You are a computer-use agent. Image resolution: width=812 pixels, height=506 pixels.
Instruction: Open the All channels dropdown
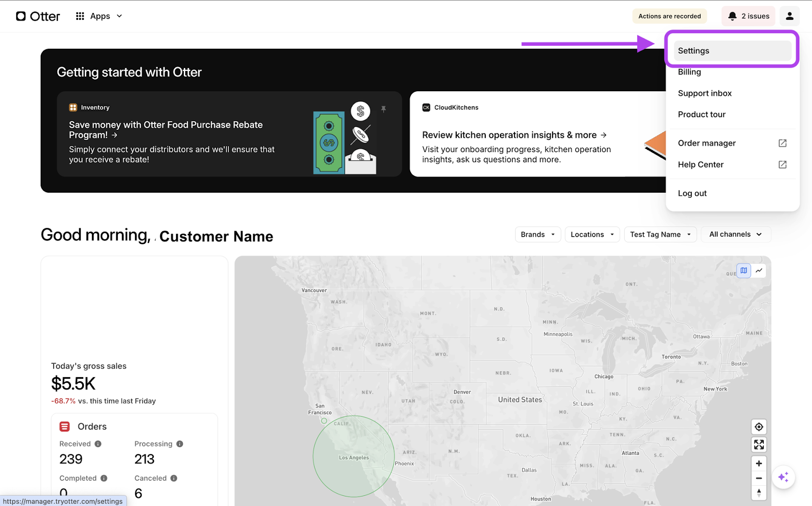735,234
